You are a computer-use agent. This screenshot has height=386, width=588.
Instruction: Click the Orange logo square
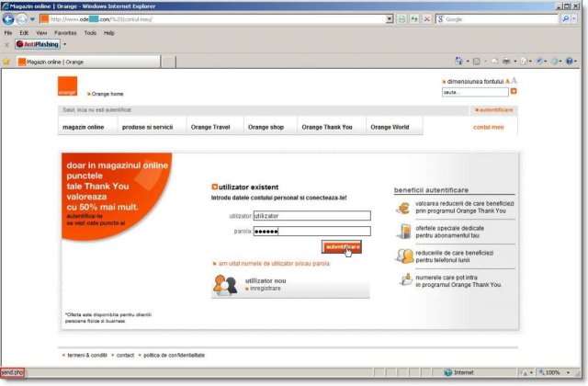pyautogui.click(x=67, y=86)
